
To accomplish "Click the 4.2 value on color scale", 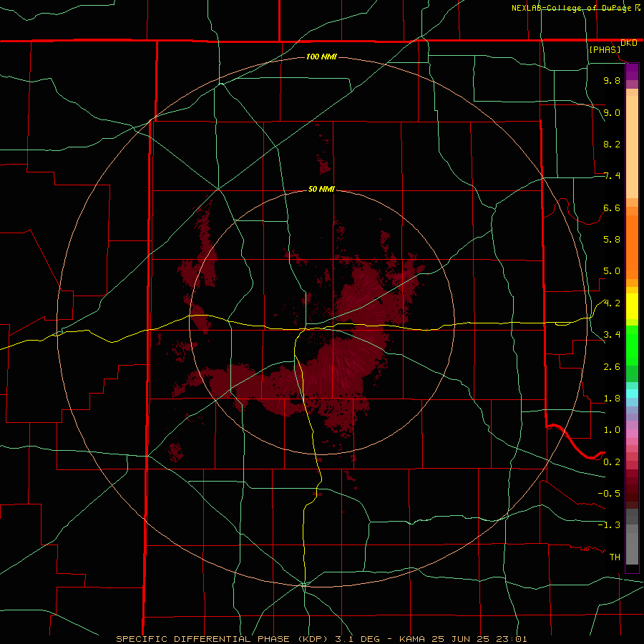I will 612,303.
